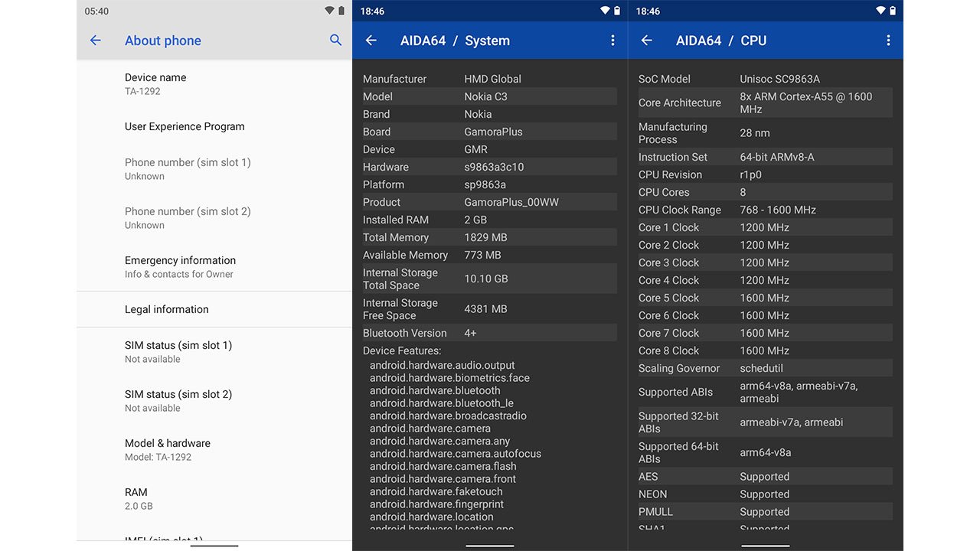
Task: Open Legal information
Action: (214, 309)
